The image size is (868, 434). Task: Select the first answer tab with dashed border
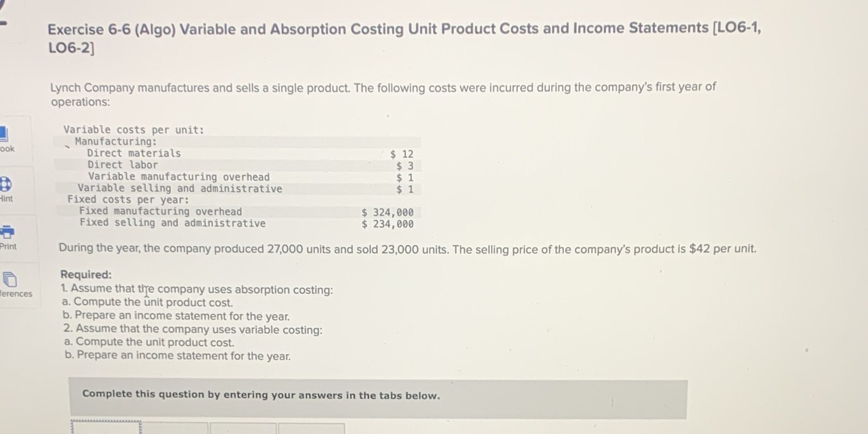point(106,428)
